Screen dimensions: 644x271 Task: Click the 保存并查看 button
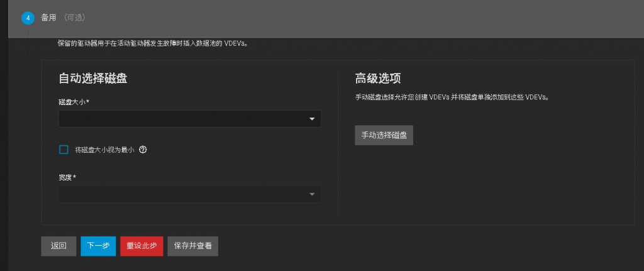192,246
